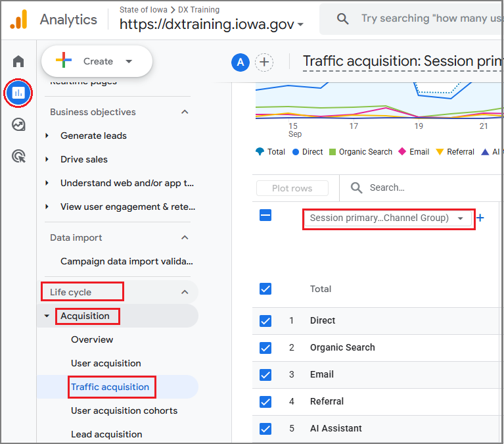Collapse the Life cycle section chevron
The height and width of the screenshot is (444, 504).
click(x=185, y=292)
